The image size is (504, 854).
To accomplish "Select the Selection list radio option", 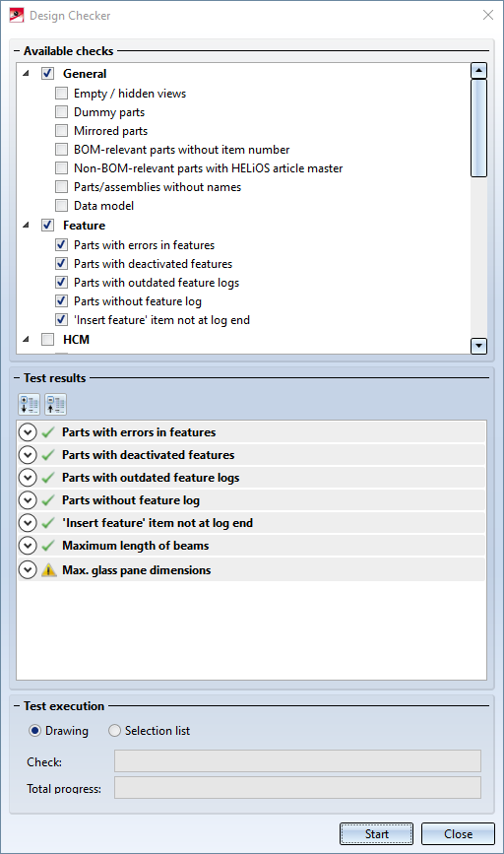I will (x=114, y=730).
